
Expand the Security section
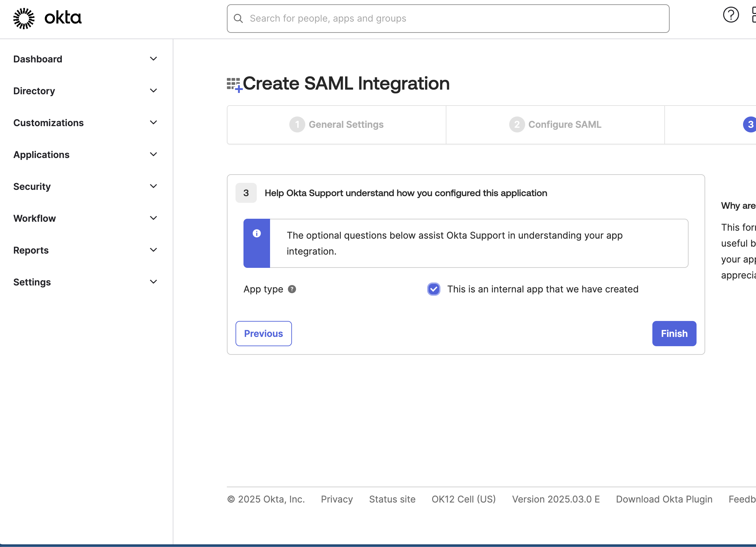click(x=153, y=186)
